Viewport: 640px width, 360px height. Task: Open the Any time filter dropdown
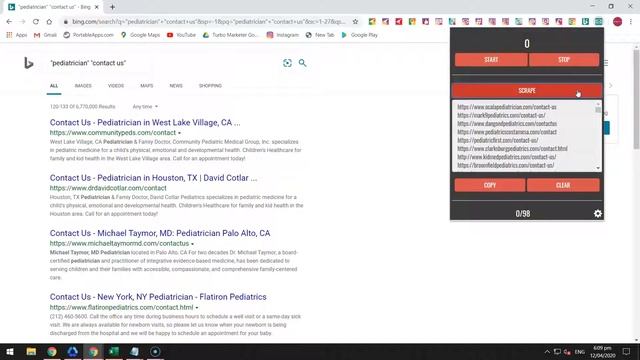[x=145, y=107]
